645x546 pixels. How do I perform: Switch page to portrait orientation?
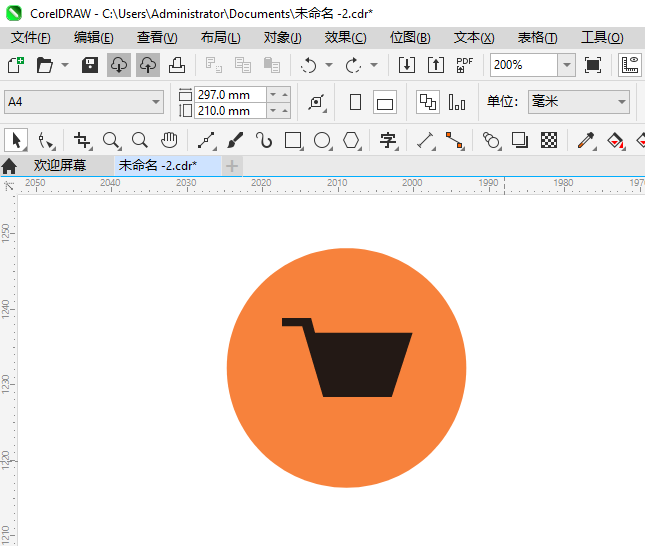point(355,102)
